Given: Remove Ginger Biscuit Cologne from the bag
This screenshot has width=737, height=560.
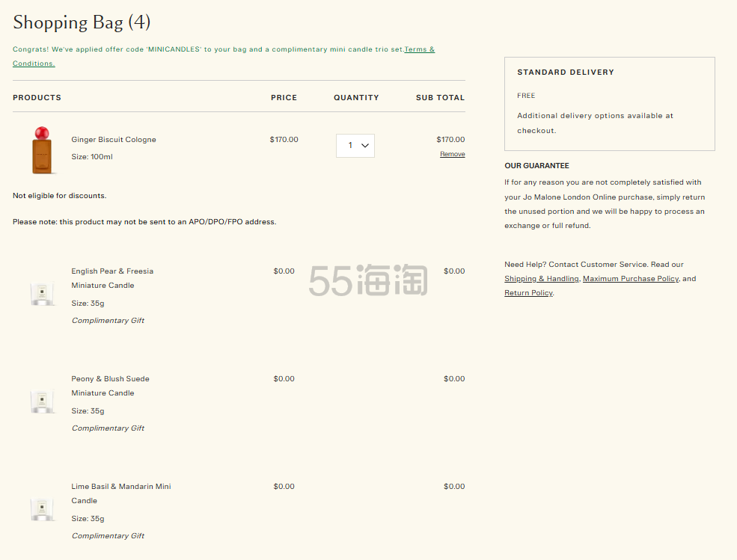Looking at the screenshot, I should tap(452, 154).
